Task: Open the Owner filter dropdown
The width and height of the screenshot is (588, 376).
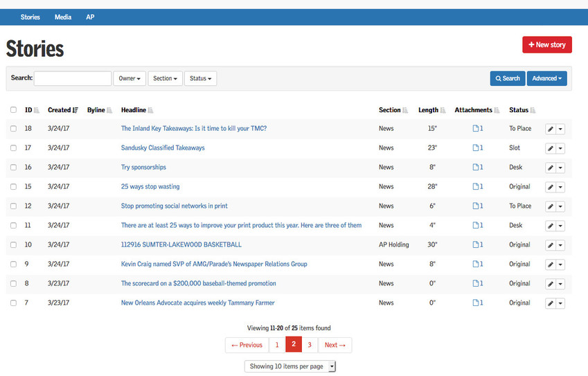Action: coord(130,78)
